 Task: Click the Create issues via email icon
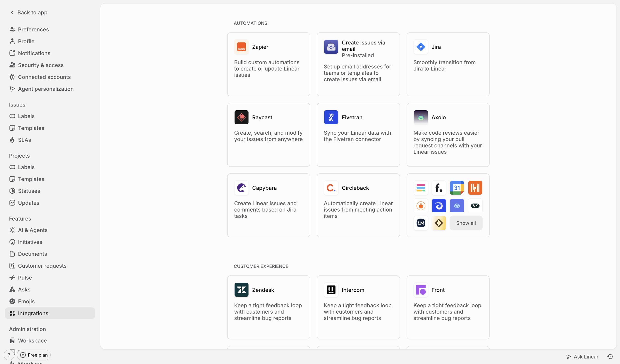[331, 47]
